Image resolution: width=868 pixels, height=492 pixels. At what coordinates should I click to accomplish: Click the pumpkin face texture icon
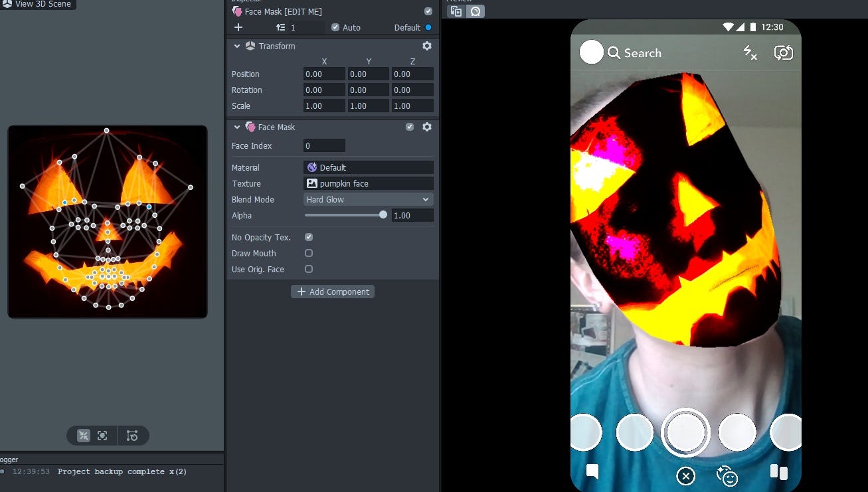tap(312, 183)
